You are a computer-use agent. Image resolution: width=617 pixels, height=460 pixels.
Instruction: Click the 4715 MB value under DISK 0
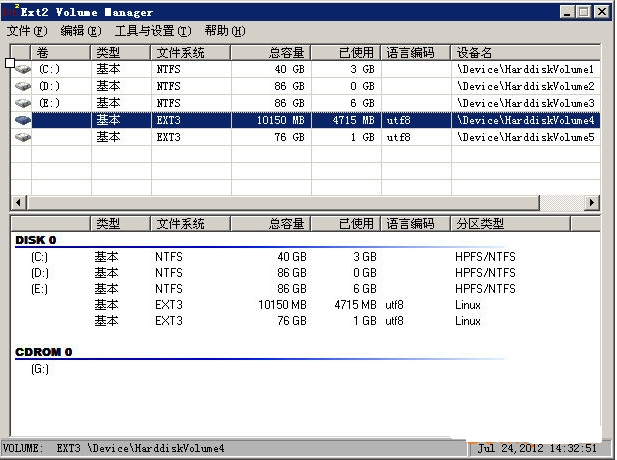click(355, 305)
